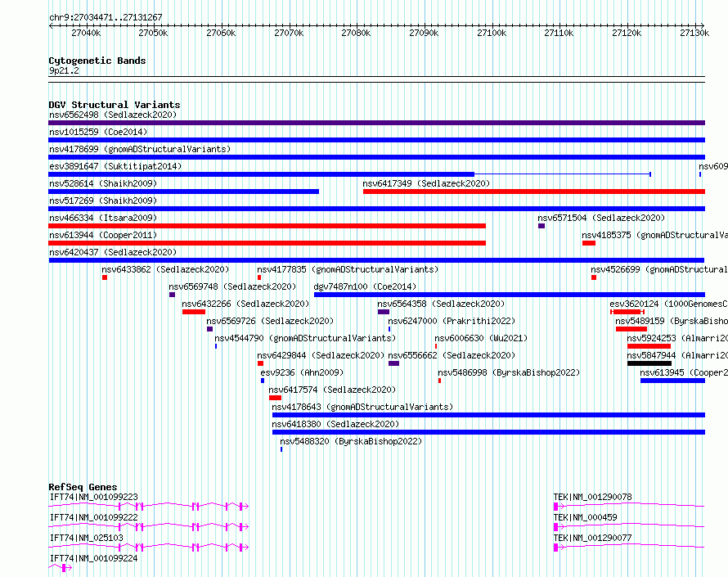Image resolution: width=728 pixels, height=577 pixels.
Task: Select nsv528614 (Shaikh2009) label
Action: (x=103, y=183)
